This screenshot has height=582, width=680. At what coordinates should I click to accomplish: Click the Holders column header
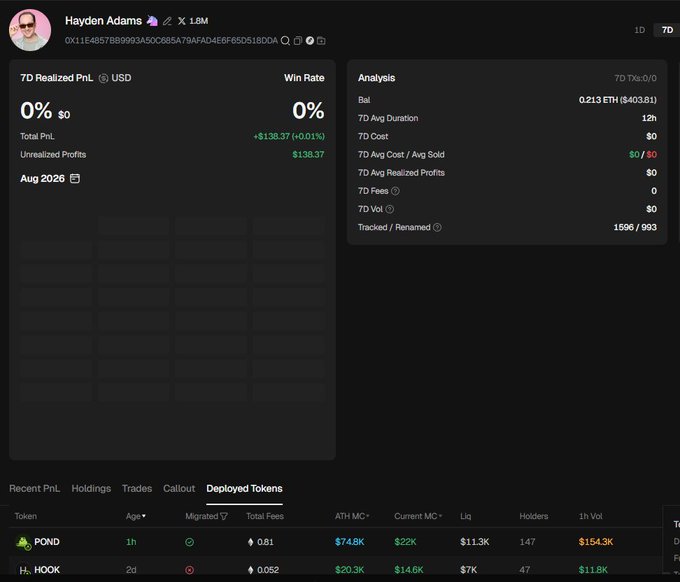534,516
